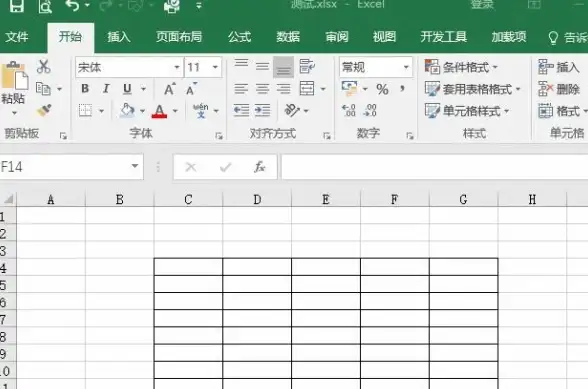Viewport: 588px width, 389px height.
Task: Merge and center cells icon
Action: click(307, 89)
